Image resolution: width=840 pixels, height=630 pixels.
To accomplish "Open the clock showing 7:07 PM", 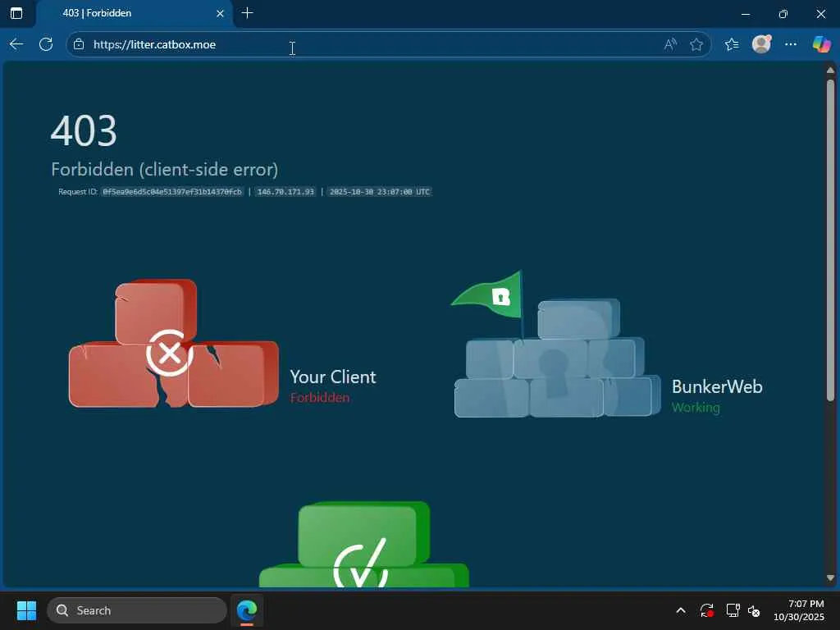I will click(798, 610).
